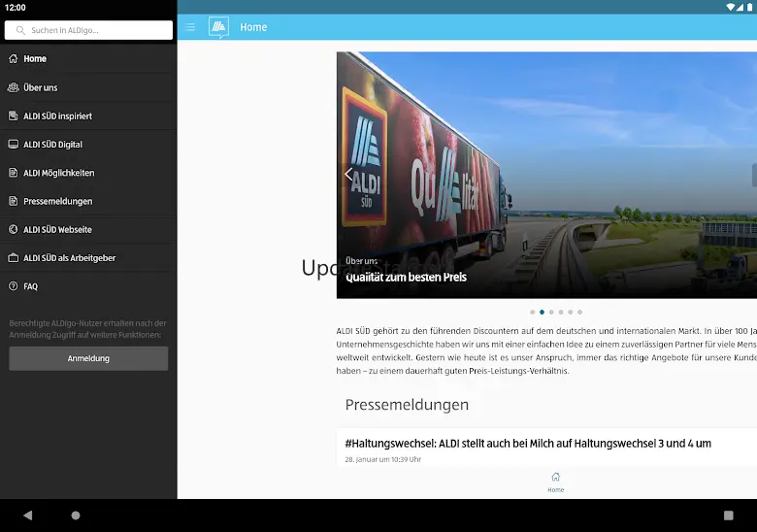757x532 pixels.
Task: Tap the Android recent apps square
Action: (x=729, y=515)
